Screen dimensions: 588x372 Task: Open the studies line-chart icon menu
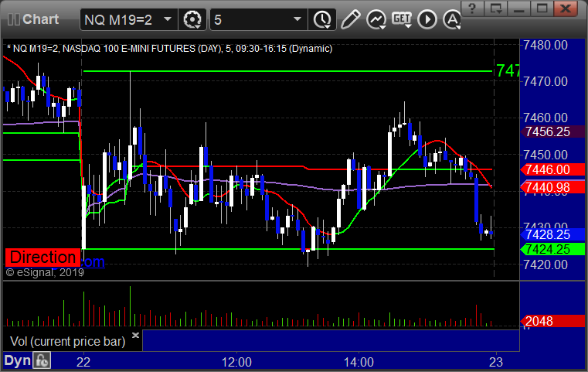point(376,19)
